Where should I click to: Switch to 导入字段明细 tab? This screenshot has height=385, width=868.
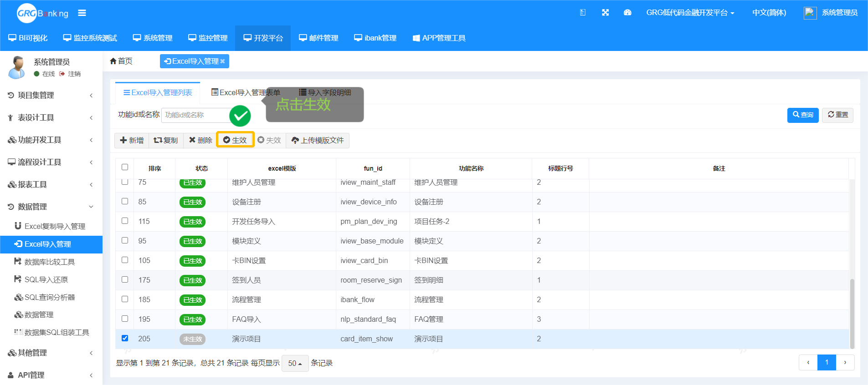click(325, 93)
